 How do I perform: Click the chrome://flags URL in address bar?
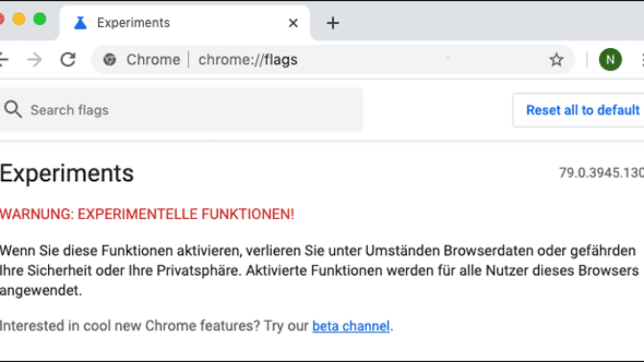point(248,60)
